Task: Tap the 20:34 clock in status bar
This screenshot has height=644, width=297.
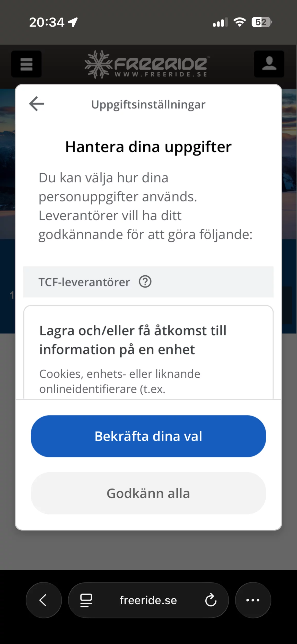Action: (x=47, y=22)
